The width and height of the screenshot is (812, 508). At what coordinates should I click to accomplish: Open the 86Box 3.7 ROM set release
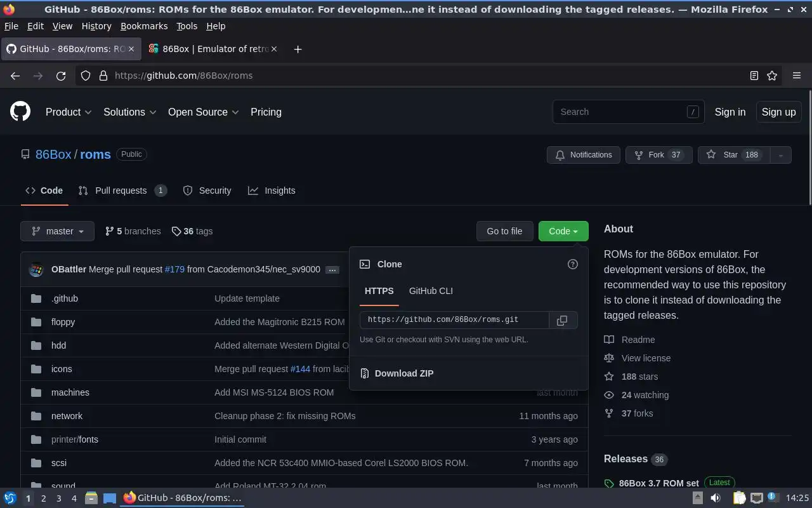tap(658, 483)
